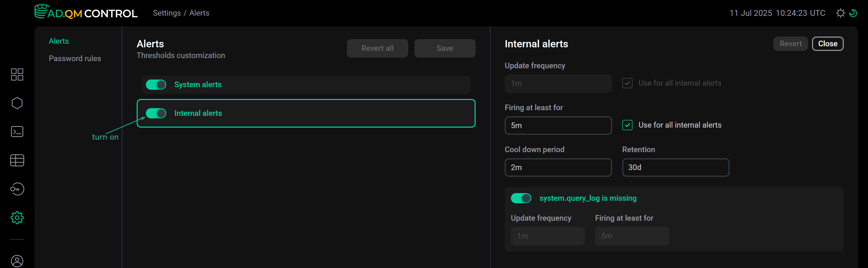Select the table browser icon in sidebar
Screen dimensions: 868x268
17,160
